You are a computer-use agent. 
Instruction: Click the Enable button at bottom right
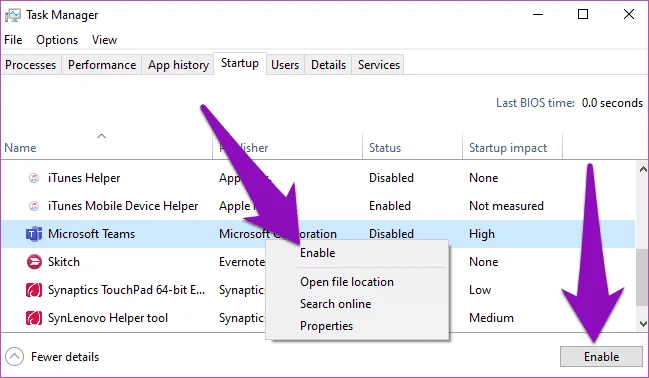[x=601, y=356]
